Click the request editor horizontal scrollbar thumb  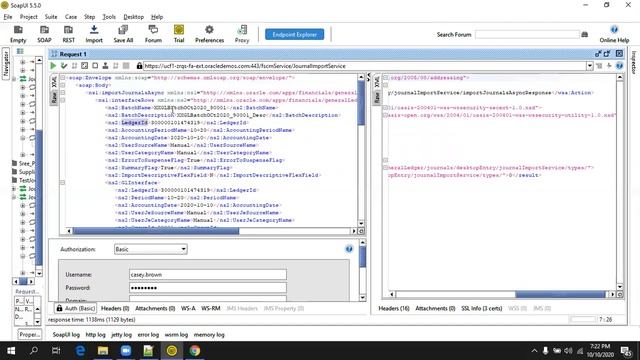click(156, 231)
